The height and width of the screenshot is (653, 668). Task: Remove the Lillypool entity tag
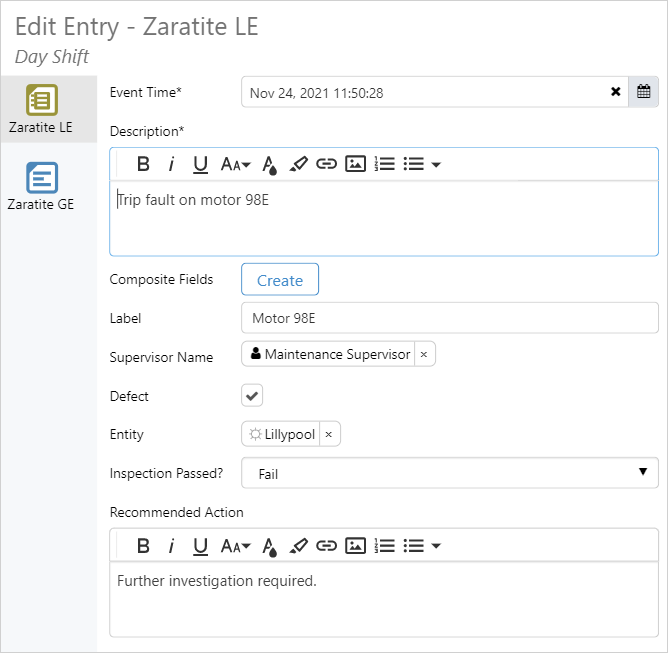329,435
